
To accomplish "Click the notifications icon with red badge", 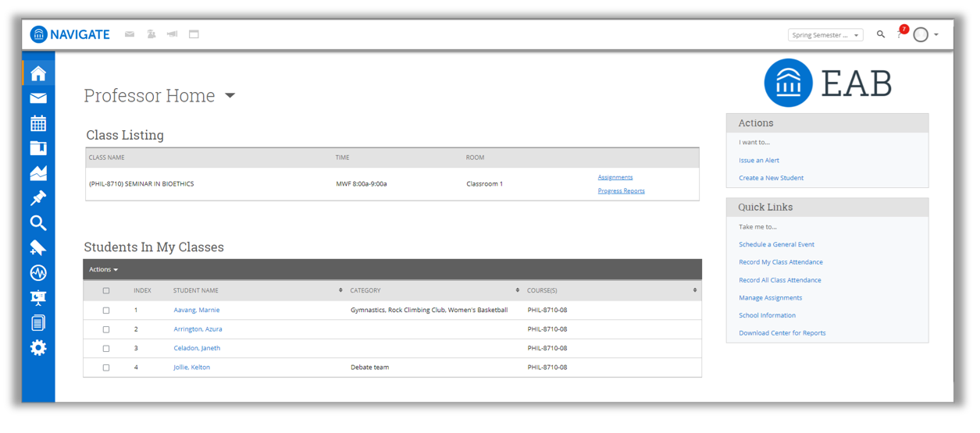I will pos(901,33).
